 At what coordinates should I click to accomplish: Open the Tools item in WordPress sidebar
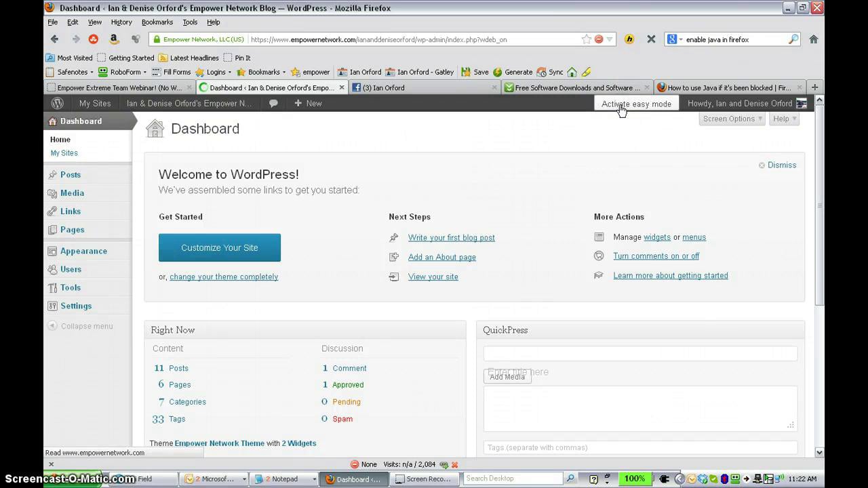[x=71, y=288]
